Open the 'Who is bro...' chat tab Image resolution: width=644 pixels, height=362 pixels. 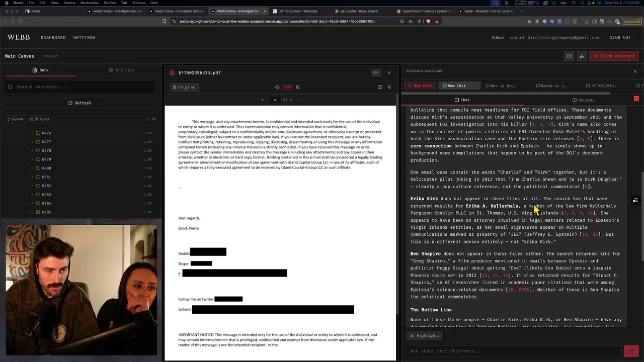pyautogui.click(x=501, y=85)
